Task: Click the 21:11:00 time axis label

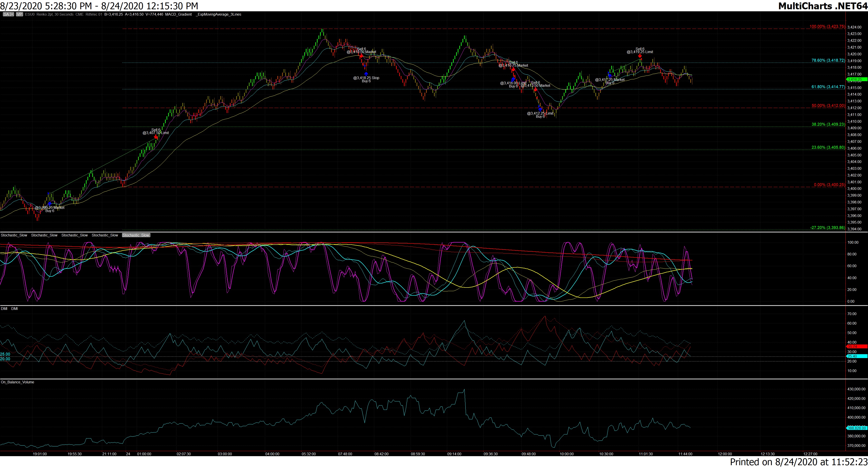Action: point(109,454)
